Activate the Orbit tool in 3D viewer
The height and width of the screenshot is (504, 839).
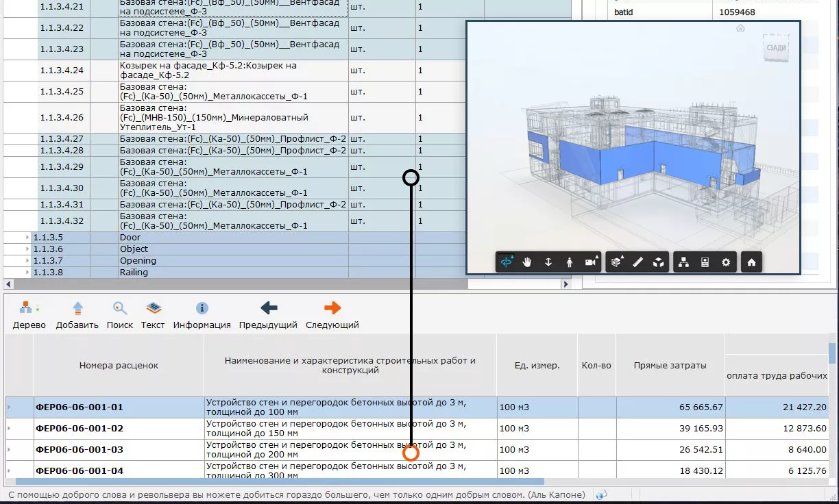[x=507, y=262]
